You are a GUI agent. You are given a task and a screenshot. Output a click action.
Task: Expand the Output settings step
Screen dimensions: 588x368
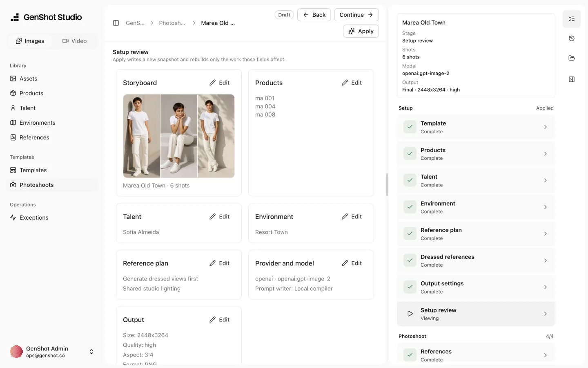click(x=476, y=287)
